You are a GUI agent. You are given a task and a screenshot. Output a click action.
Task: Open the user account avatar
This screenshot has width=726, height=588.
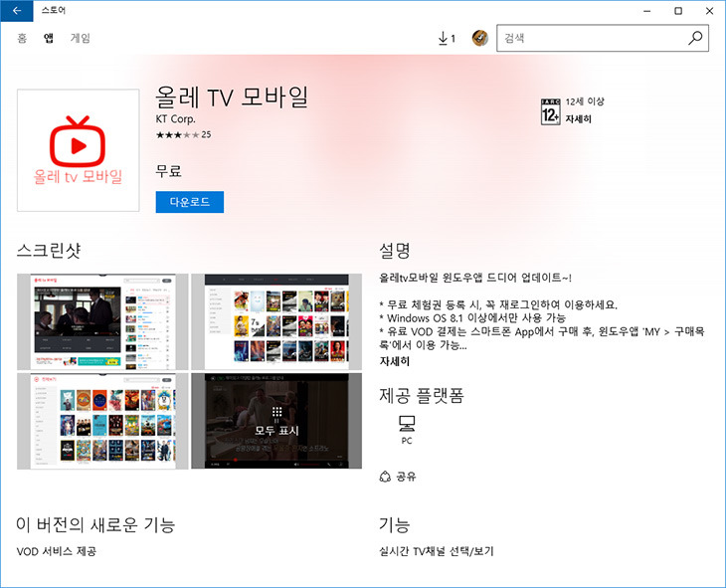click(x=480, y=38)
